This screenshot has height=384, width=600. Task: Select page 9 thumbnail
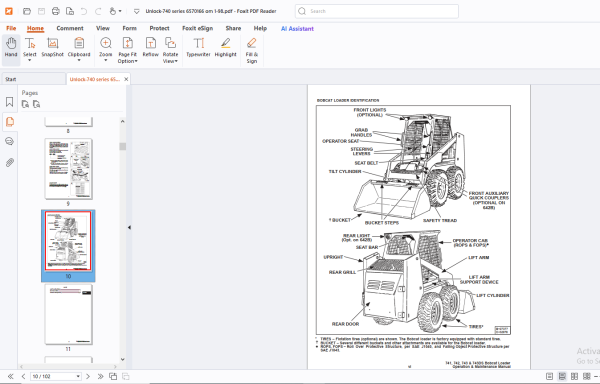68,169
